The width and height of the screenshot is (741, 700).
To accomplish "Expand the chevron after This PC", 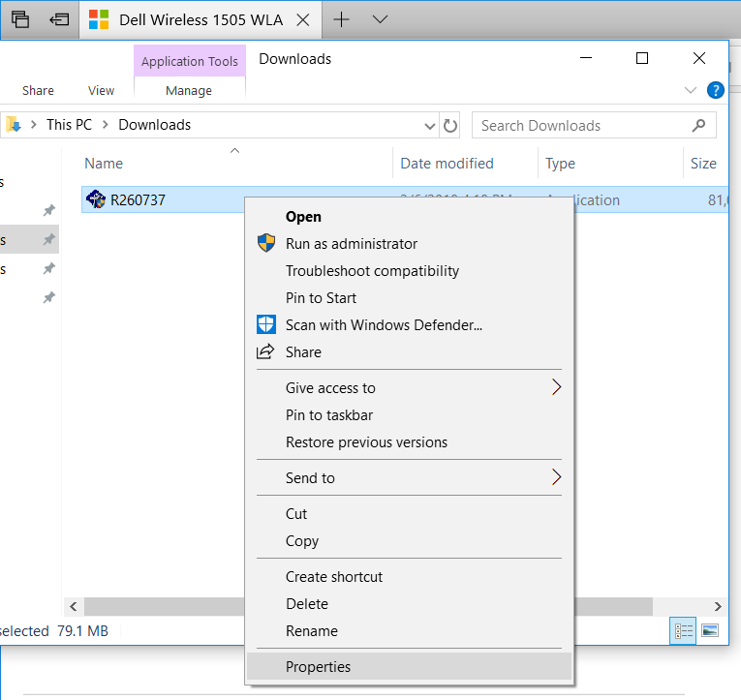I will [x=105, y=125].
